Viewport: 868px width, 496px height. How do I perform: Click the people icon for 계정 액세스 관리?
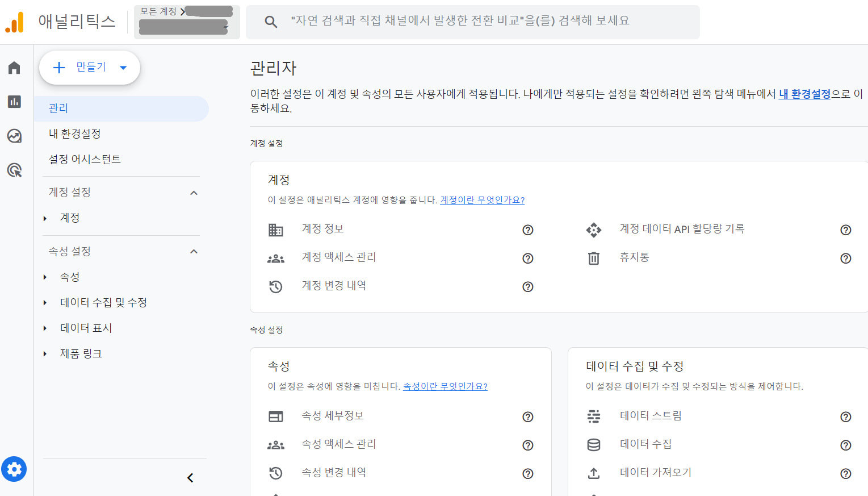[x=276, y=258]
